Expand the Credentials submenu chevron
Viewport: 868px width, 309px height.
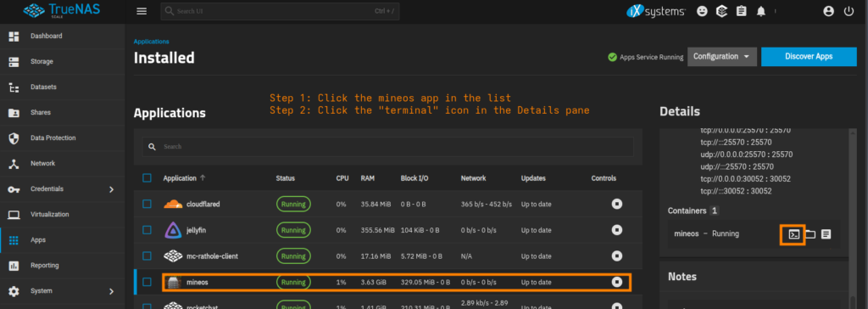pyautogui.click(x=111, y=189)
